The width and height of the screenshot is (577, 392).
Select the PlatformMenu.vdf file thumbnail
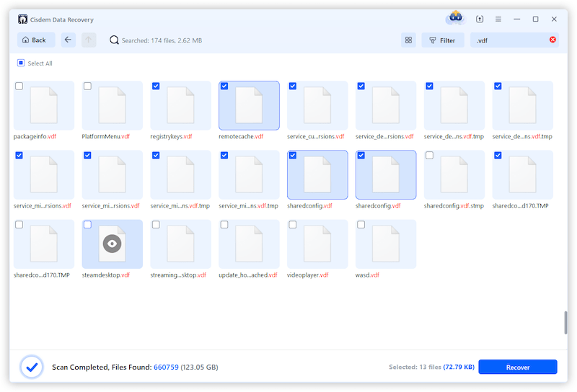coord(113,105)
